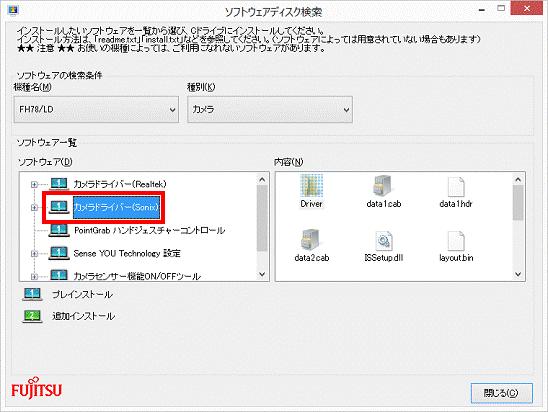
Task: Click the laptop icon beside Sense YOU Technology 設定
Action: (59, 253)
